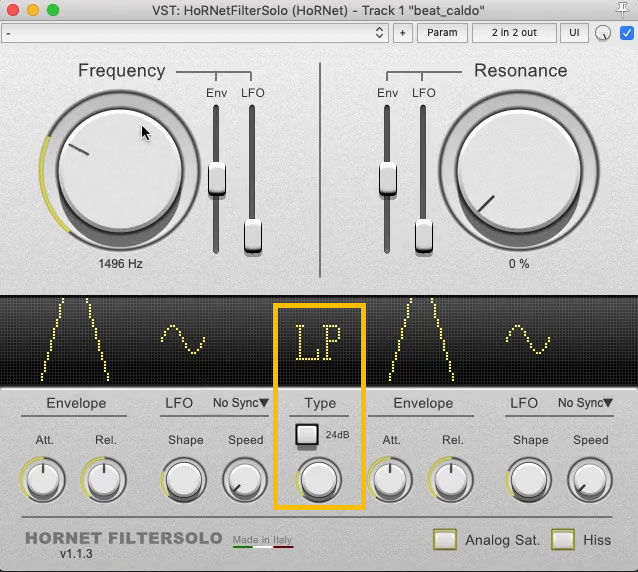Viewport: 638px width, 572px height.
Task: Open the preset selector dropdown
Action: (x=195, y=33)
